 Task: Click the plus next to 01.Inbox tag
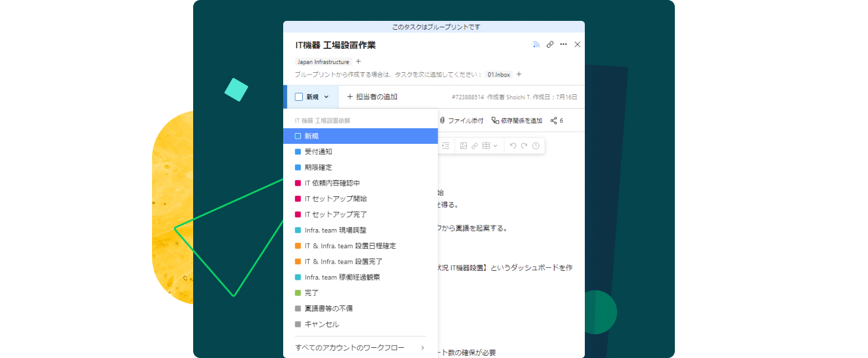[x=519, y=75]
